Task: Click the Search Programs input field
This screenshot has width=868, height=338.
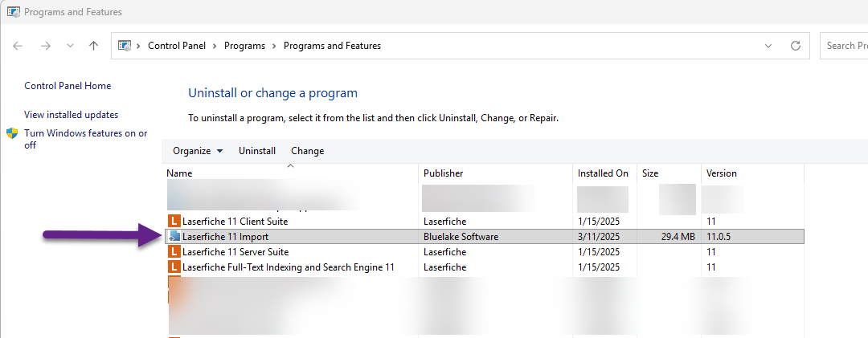Action: point(844,46)
